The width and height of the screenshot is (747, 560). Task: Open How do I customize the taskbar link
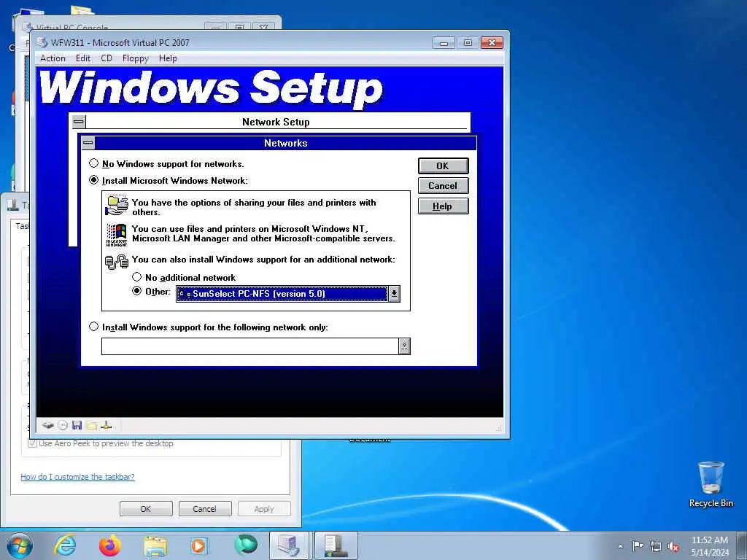[x=77, y=477]
